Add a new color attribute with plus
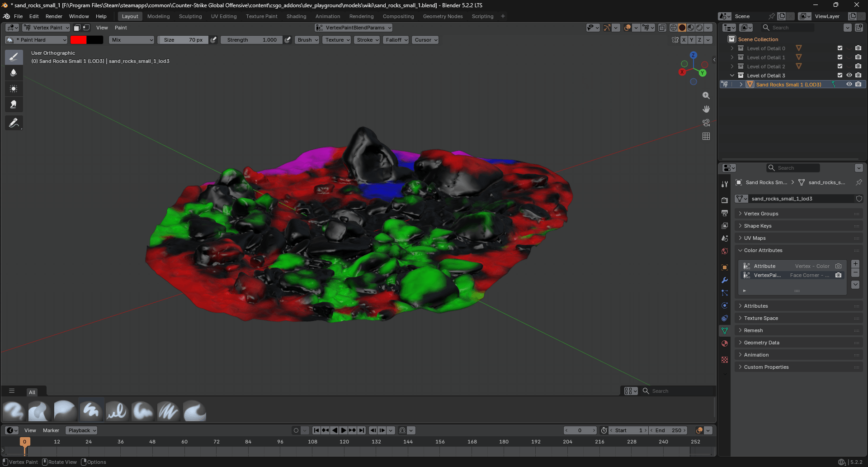868x467 pixels. click(x=855, y=264)
